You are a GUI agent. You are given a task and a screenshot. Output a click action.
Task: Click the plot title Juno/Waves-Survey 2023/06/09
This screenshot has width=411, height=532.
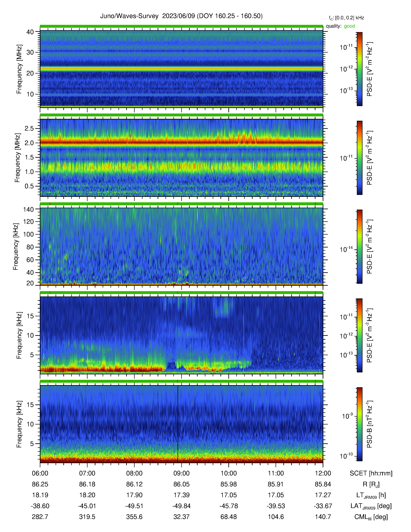click(x=147, y=16)
